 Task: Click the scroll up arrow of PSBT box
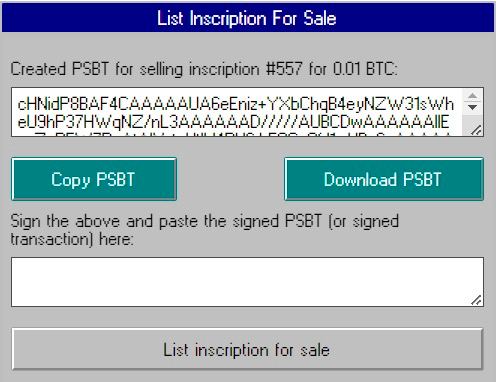tap(472, 96)
